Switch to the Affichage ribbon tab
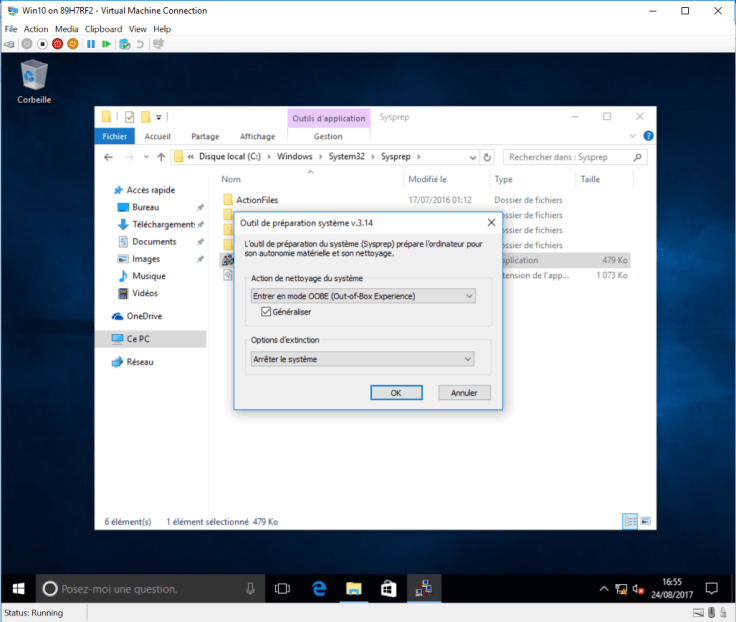 click(257, 137)
